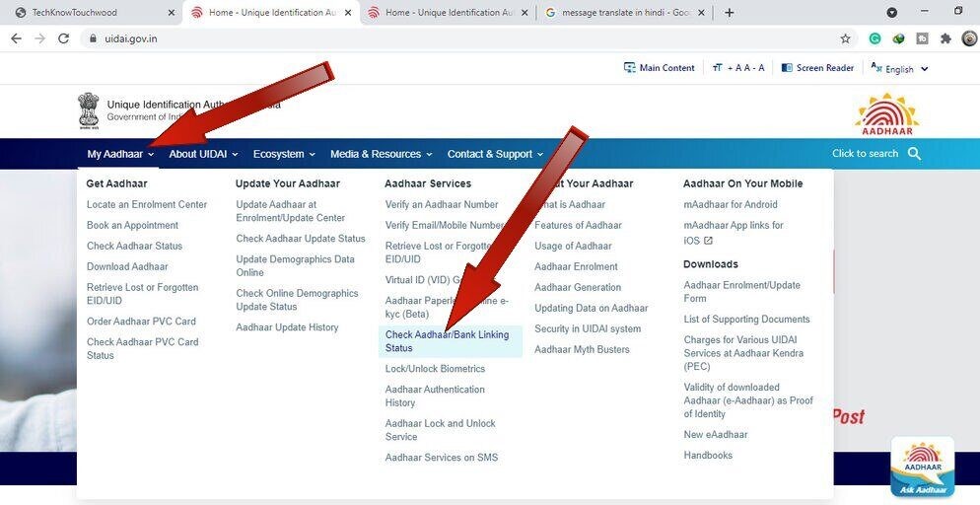Screen dimensions: 980x505
Task: Open the Ask Aadhaar chatbot
Action: [923, 467]
